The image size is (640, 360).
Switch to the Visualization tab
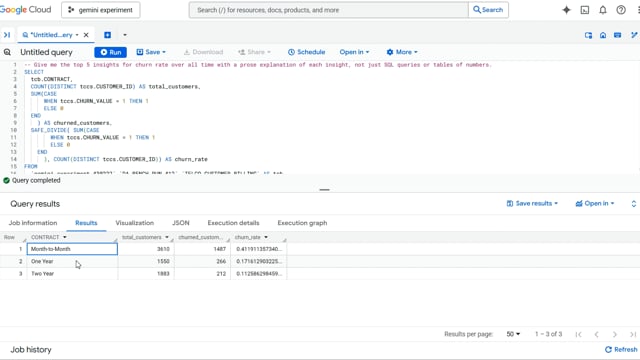[x=135, y=223]
